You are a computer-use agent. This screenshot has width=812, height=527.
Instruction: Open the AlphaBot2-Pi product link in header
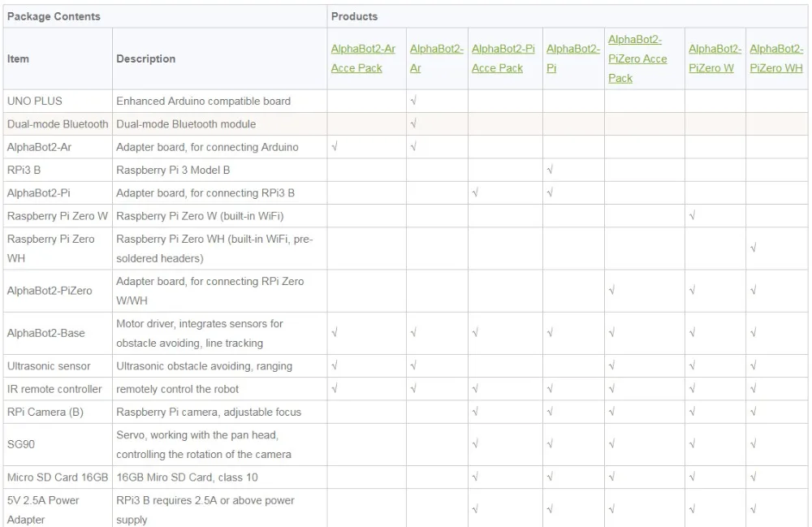click(572, 58)
